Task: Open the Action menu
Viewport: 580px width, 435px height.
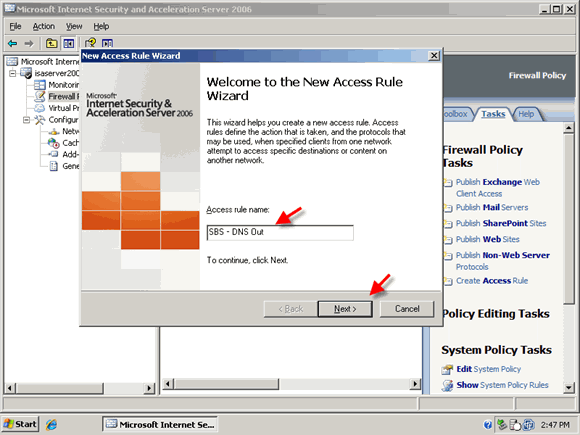Action: coord(44,26)
